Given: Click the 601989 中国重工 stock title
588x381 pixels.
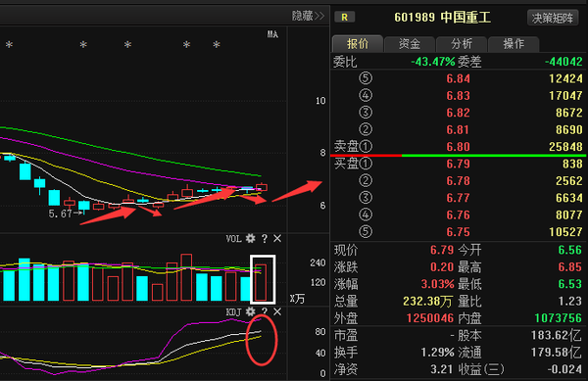Looking at the screenshot, I should (x=443, y=18).
